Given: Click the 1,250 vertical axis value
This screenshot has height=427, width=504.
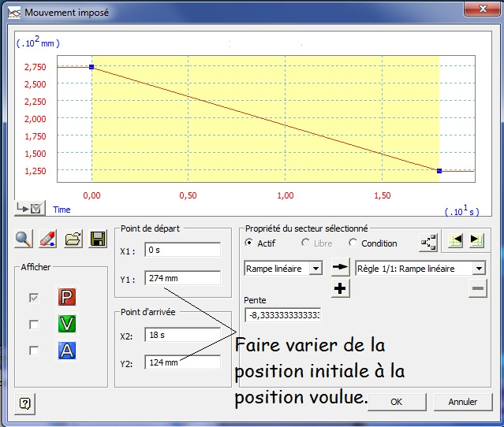Looking at the screenshot, I should point(35,171).
